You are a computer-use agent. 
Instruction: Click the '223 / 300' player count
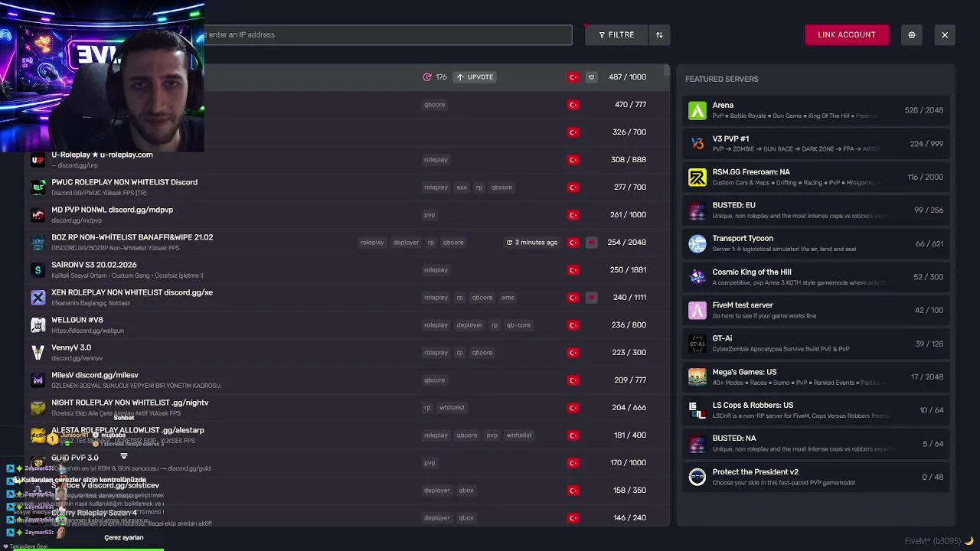click(x=629, y=352)
